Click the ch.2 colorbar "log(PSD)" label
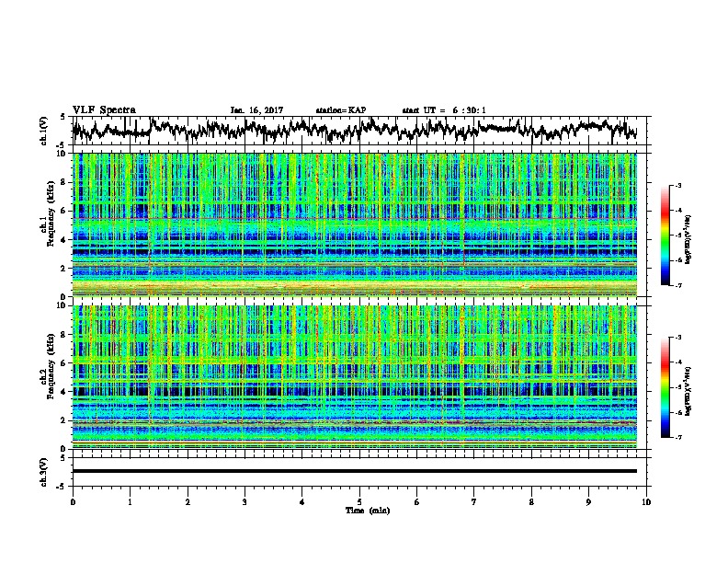728x563 pixels. point(688,391)
